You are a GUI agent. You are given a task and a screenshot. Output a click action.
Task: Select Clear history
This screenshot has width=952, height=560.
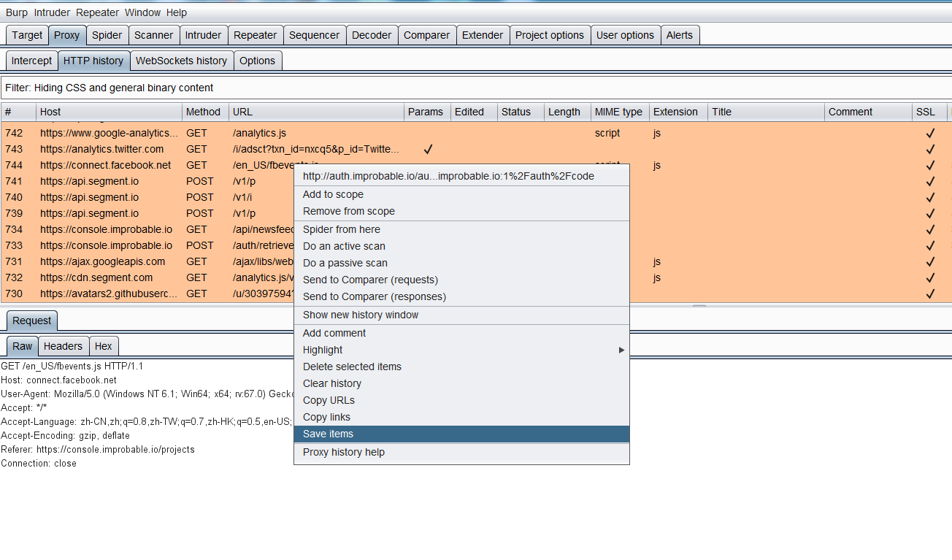[x=461, y=383]
